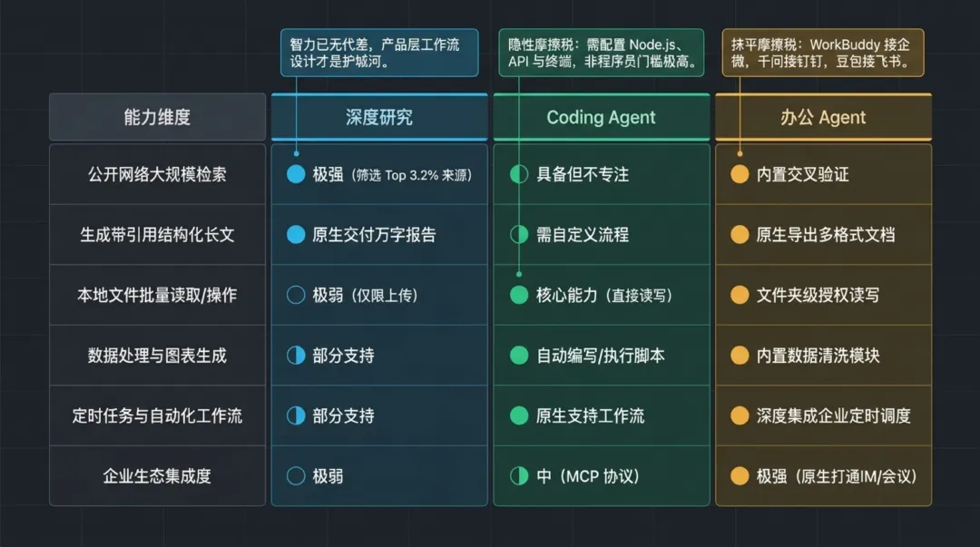Click the blue callout about 护城河
Screen dimensions: 980x547
379,53
